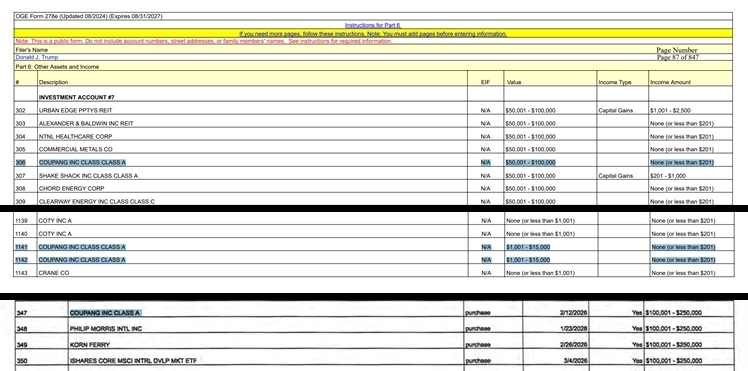
Task: Click the date 2/12/2026
Action: pos(574,313)
